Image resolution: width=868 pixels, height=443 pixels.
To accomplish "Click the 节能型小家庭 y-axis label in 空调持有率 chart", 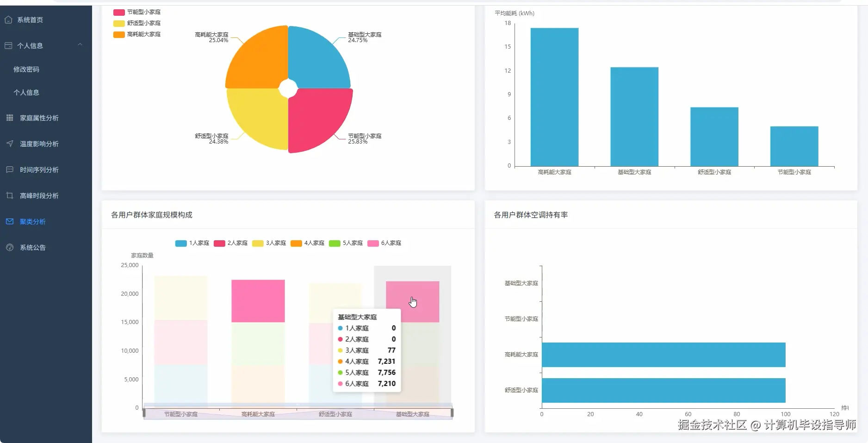I will click(521, 319).
